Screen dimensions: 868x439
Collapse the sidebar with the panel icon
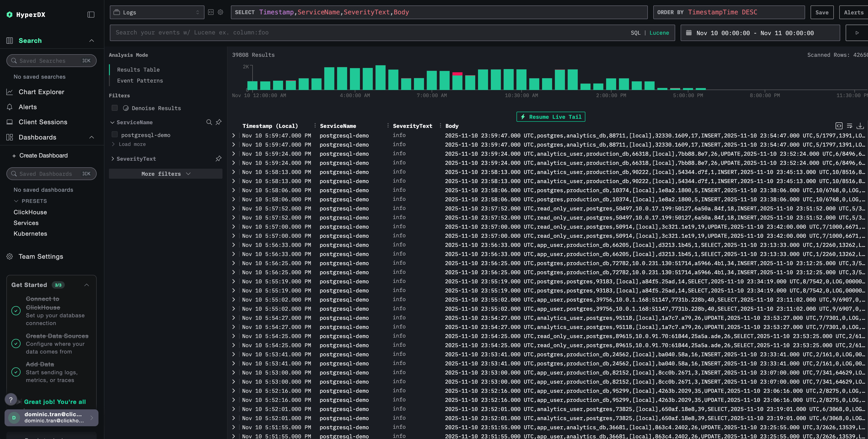click(x=91, y=15)
